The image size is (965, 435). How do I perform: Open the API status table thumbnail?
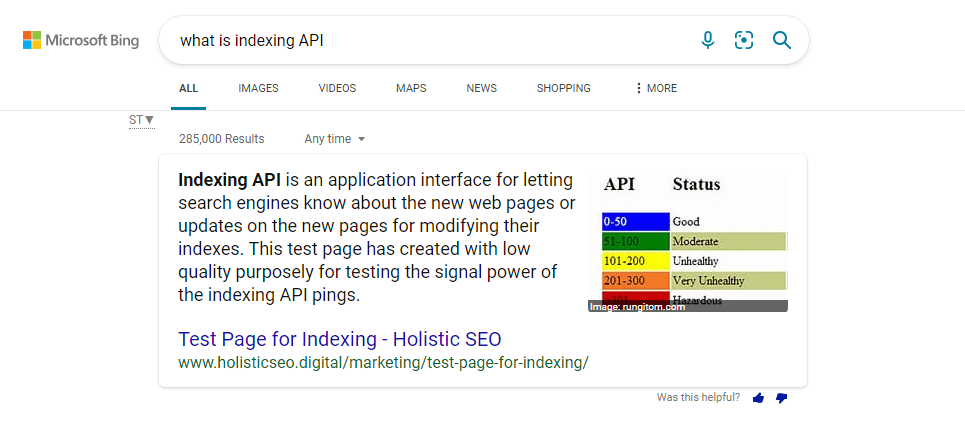click(x=688, y=241)
